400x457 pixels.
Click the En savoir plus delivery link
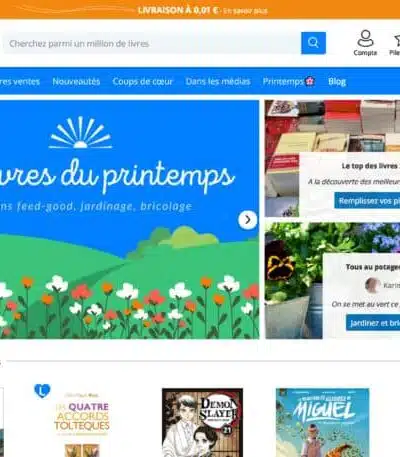click(245, 11)
